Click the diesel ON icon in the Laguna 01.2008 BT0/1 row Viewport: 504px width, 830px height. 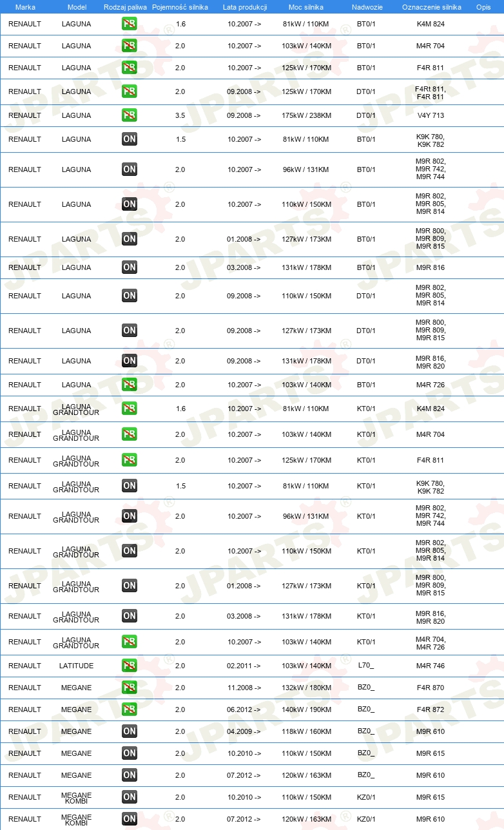click(130, 239)
